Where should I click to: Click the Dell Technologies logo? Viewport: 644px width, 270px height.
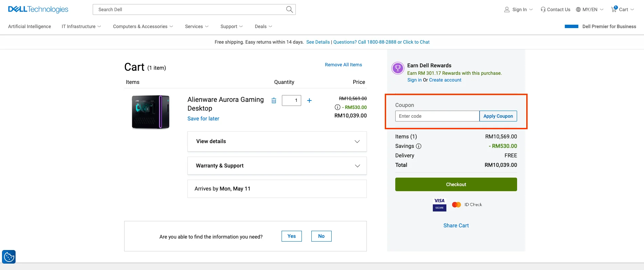tap(38, 9)
